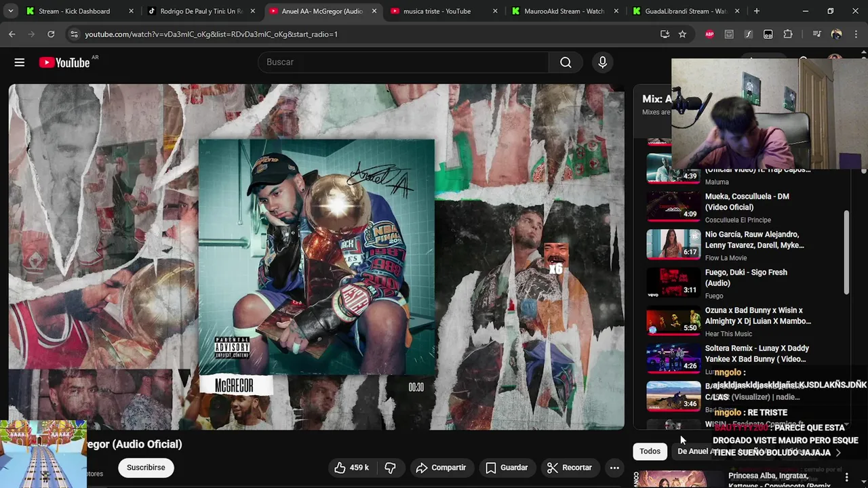This screenshot has height=488, width=868.
Task: Focus the Buscar search field
Action: point(403,62)
